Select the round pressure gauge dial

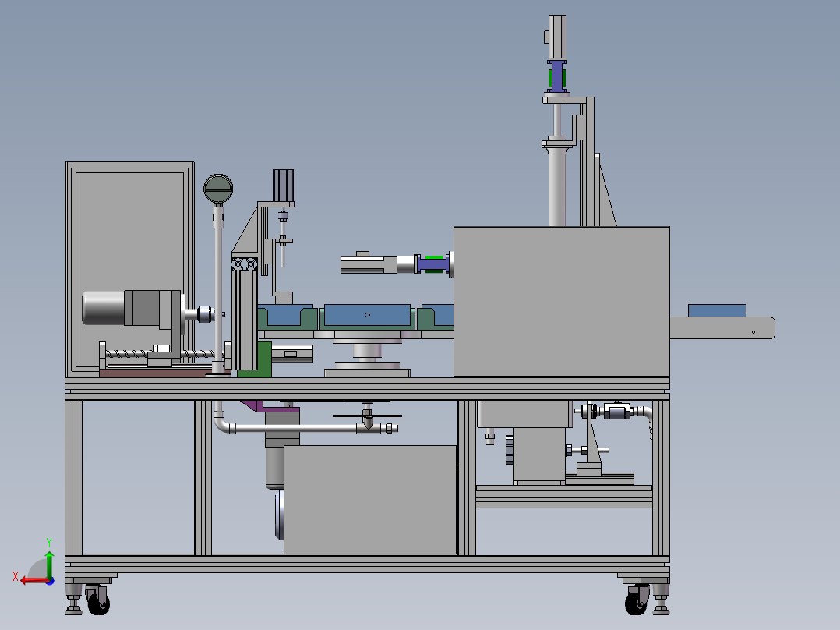click(x=218, y=188)
